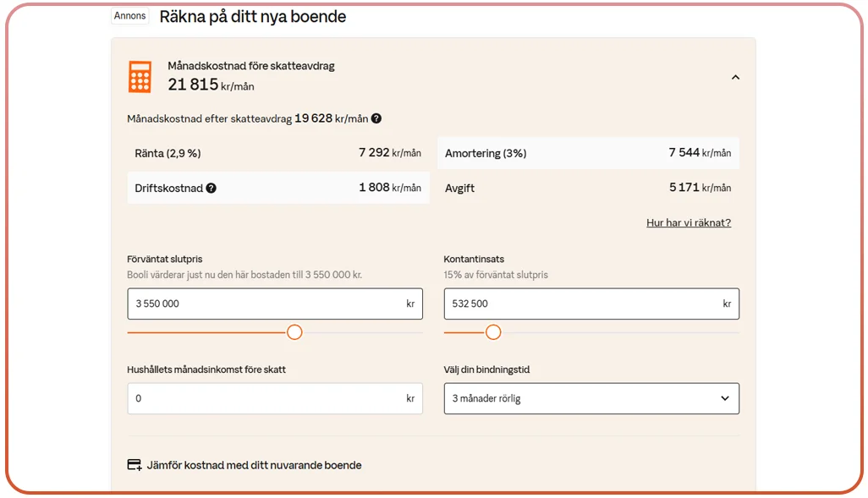The image size is (868, 498).
Task: Select the Ränta (2,9 %) row
Action: (x=279, y=153)
